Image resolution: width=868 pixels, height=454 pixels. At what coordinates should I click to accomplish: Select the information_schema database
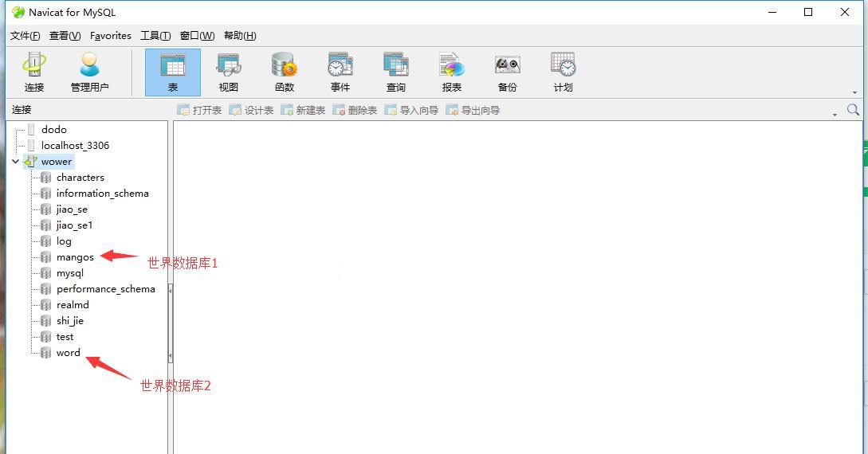pyautogui.click(x=102, y=194)
